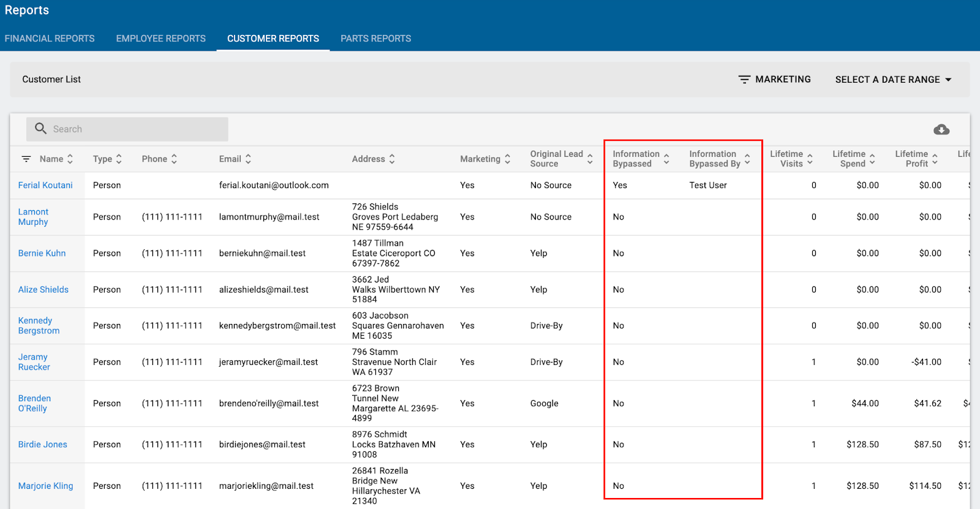Sort by Email column arrows
Viewport: 980px width, 509px height.
248,159
